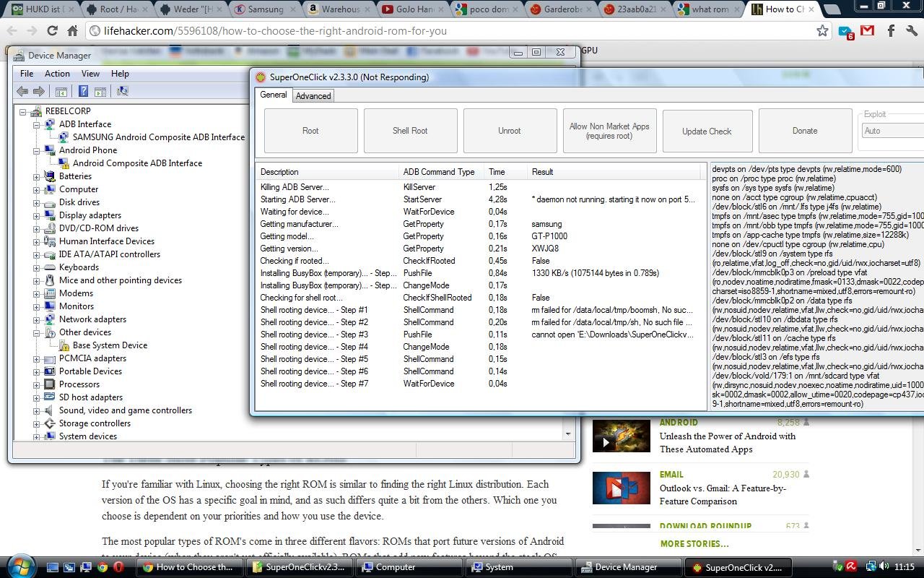
Task: Click the Forward arrow in Device Manager toolbar
Action: pos(39,91)
